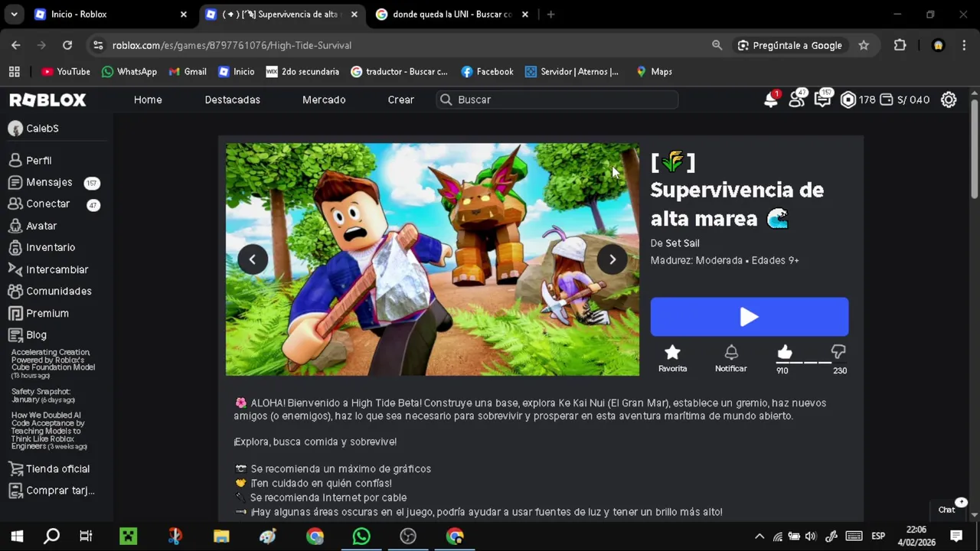This screenshot has height=551, width=980.
Task: Open Accelerating Creation blog post
Action: pyautogui.click(x=52, y=364)
